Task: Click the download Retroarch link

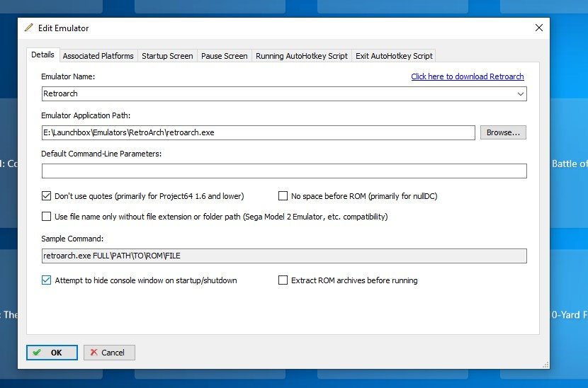Action: coord(468,76)
